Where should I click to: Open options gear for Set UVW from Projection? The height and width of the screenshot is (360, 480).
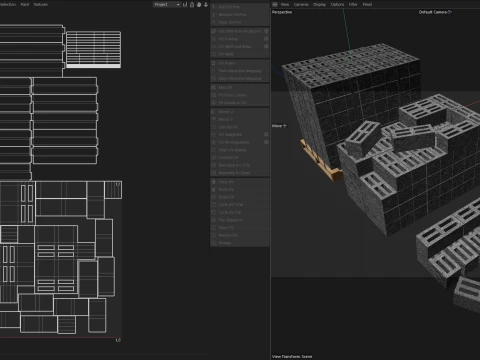click(x=266, y=31)
